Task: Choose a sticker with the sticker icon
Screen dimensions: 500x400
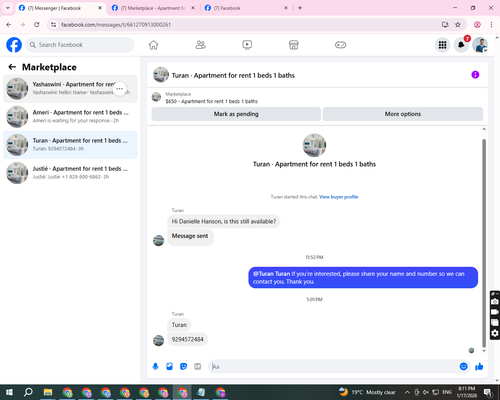Action: (183, 367)
